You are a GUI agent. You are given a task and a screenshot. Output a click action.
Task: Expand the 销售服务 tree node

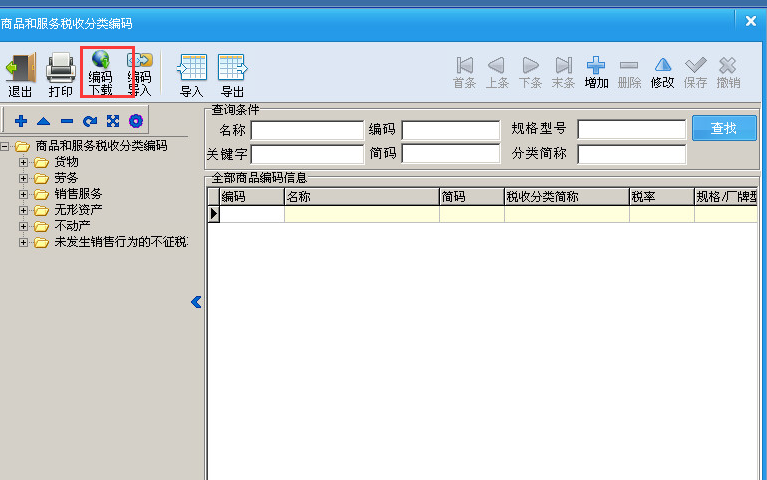(24, 194)
